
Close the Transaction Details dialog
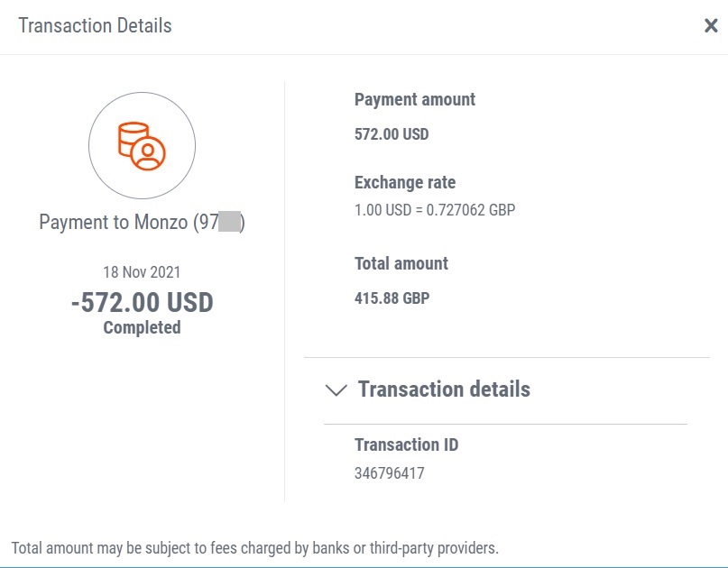coord(711,25)
